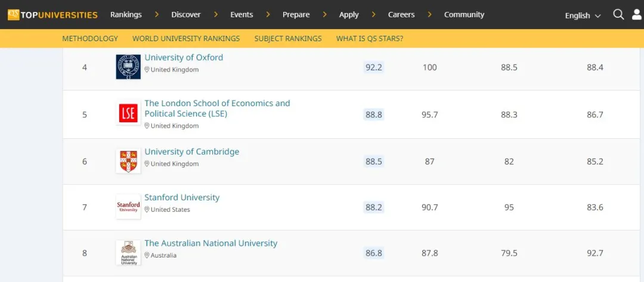Click the score 95 in Stanford's row
The width and height of the screenshot is (644, 282).
tap(509, 207)
